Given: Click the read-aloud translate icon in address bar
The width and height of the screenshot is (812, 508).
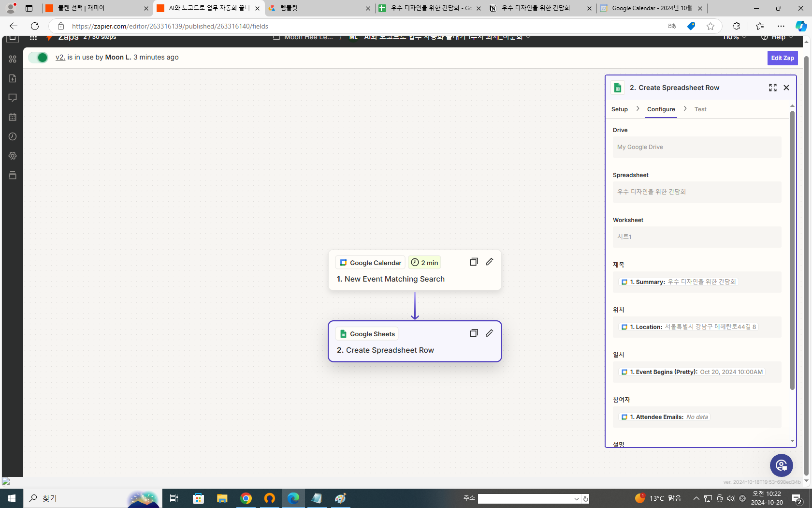Looking at the screenshot, I should pos(672,26).
